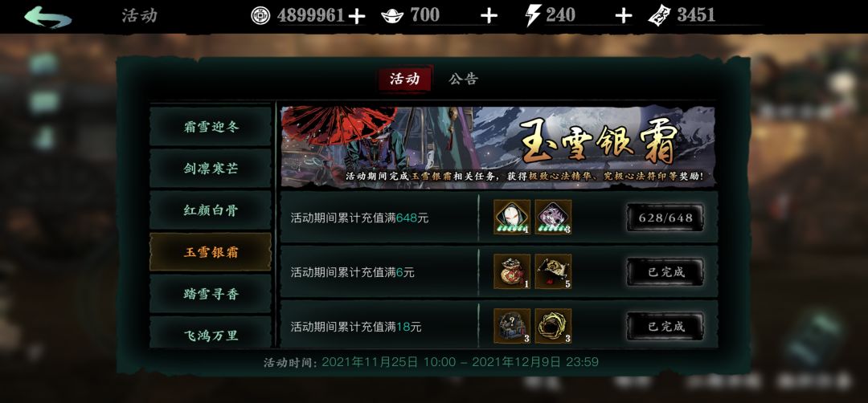Choose 飞鸿万里 from the sidebar

211,333
